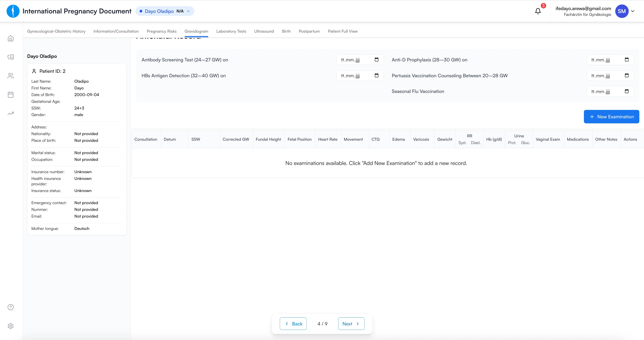
Task: Click the documents icon below home in sidebar
Action: point(10,57)
